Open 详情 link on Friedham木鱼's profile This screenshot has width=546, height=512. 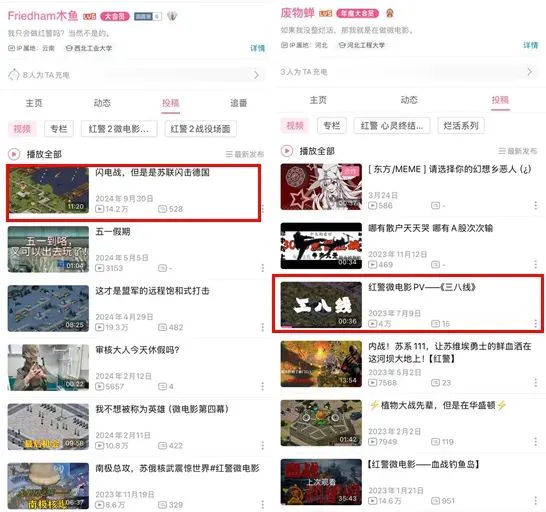[257, 48]
